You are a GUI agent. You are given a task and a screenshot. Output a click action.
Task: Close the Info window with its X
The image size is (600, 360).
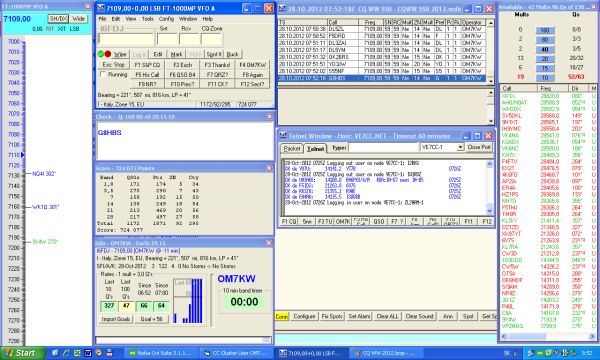click(x=269, y=243)
